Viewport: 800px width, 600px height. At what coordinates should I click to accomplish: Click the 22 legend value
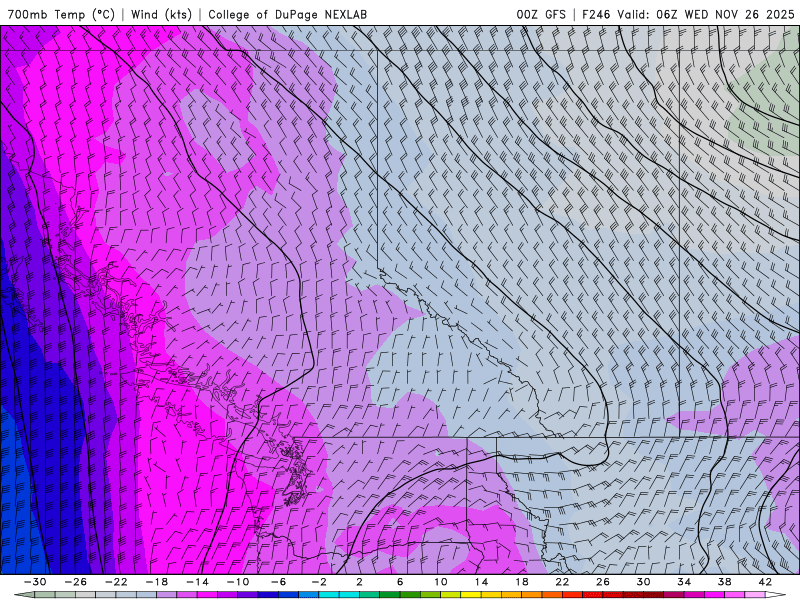562,582
